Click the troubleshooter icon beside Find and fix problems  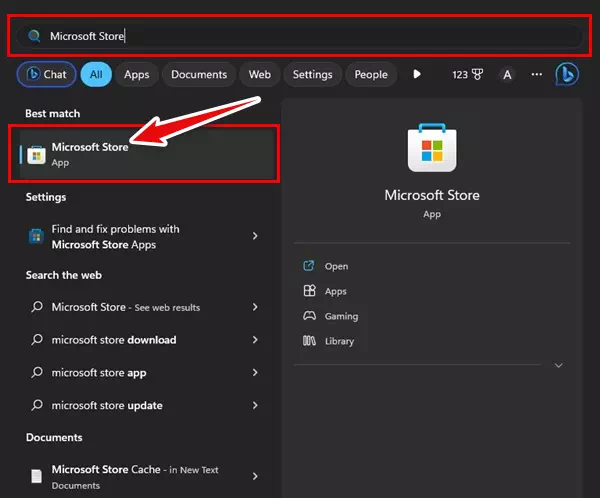36,236
